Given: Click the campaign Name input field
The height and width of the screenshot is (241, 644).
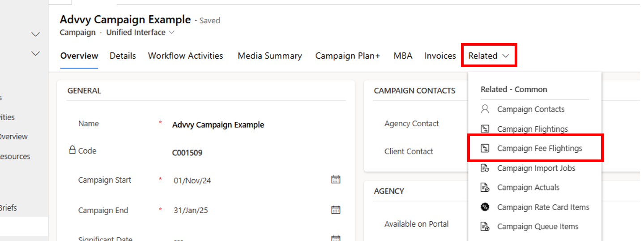Looking at the screenshot, I should (251, 125).
